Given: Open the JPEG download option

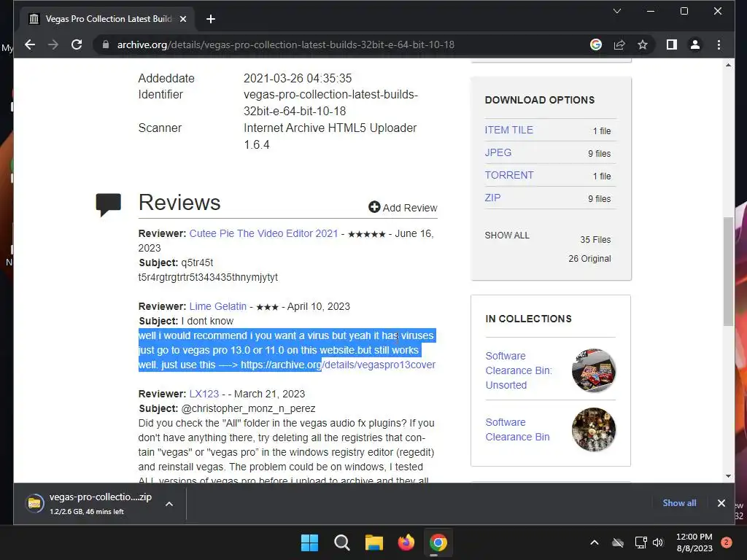Looking at the screenshot, I should point(498,152).
